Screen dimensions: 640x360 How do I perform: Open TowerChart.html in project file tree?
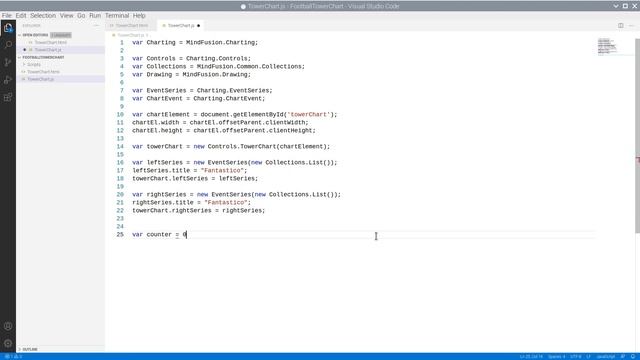click(x=43, y=72)
